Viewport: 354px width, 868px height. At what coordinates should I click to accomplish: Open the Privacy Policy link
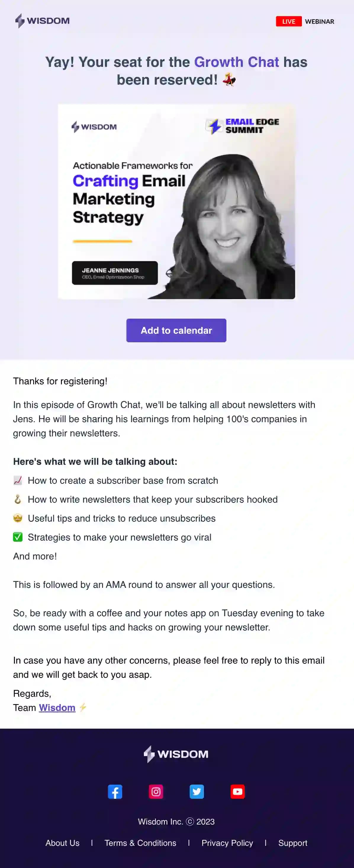(227, 843)
